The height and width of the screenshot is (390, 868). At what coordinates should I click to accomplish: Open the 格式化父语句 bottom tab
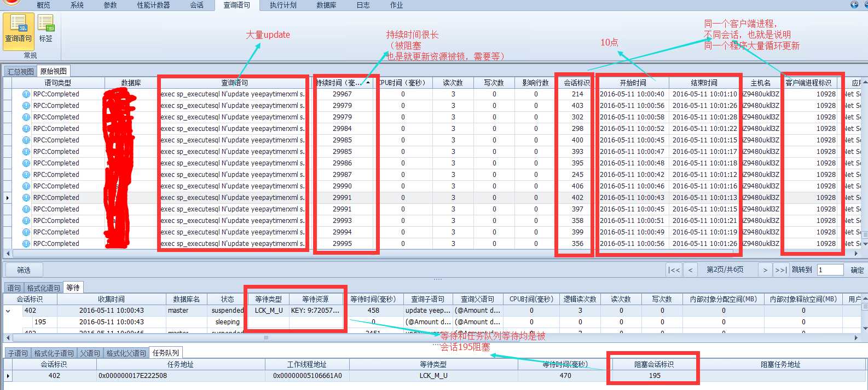126,353
